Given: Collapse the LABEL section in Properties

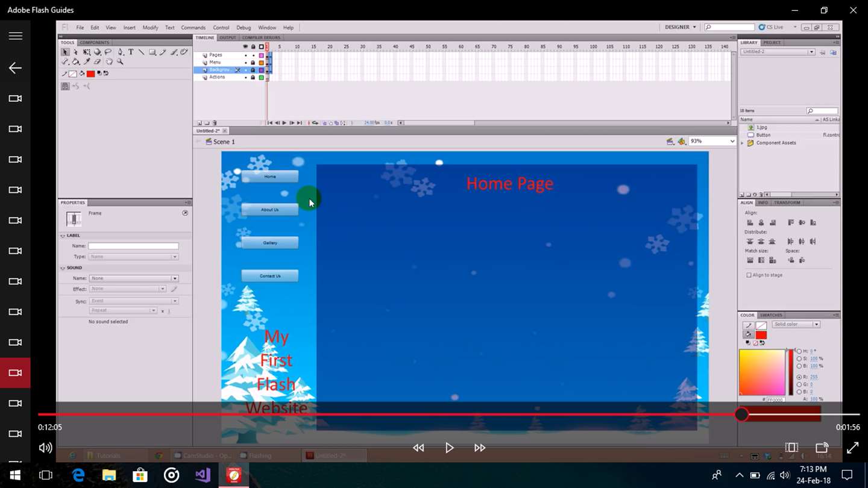Looking at the screenshot, I should (x=63, y=236).
